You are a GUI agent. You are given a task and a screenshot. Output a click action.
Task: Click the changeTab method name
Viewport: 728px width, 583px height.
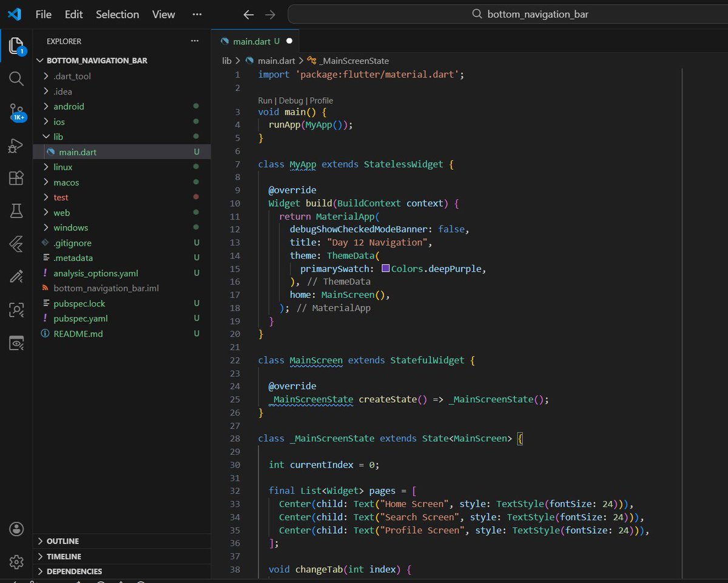point(319,570)
